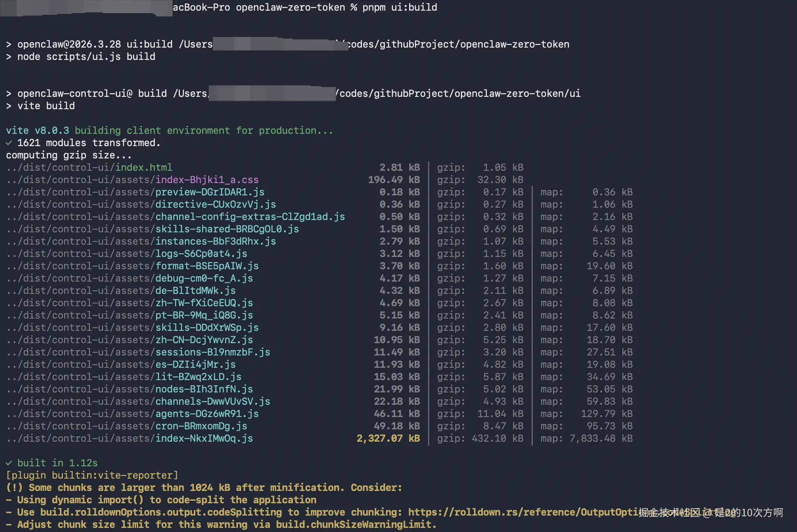
Task: Click file name zh-CN-DcjYwvnZ.js
Action: tap(204, 340)
